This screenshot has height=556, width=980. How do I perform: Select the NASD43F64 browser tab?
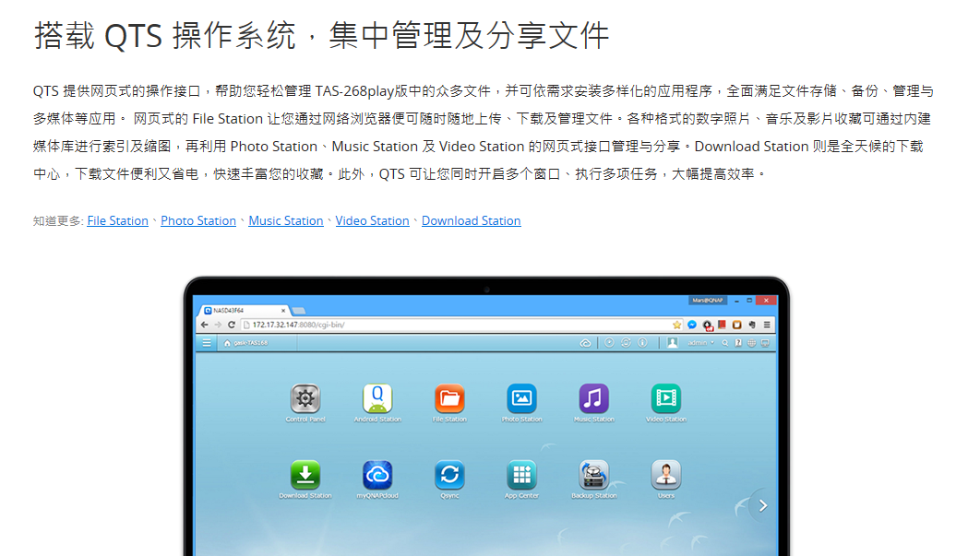(x=243, y=310)
